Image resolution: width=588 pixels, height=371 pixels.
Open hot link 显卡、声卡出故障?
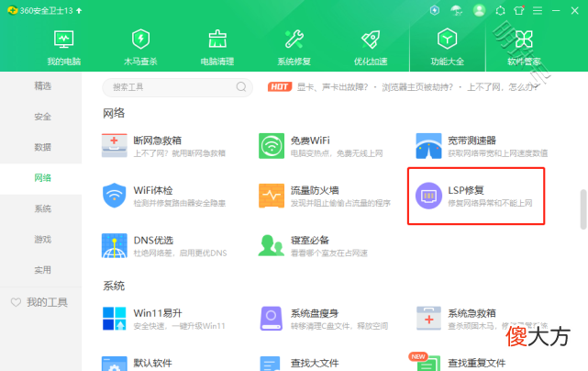point(332,87)
